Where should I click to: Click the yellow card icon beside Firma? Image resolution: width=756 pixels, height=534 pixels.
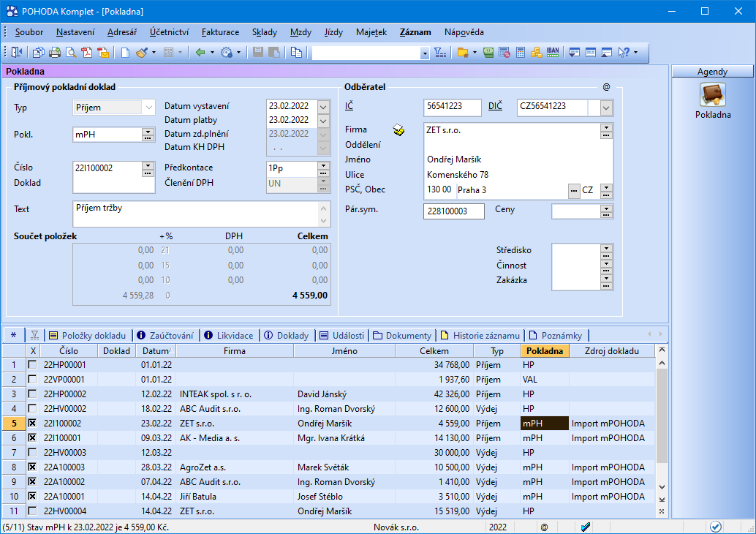(398, 129)
